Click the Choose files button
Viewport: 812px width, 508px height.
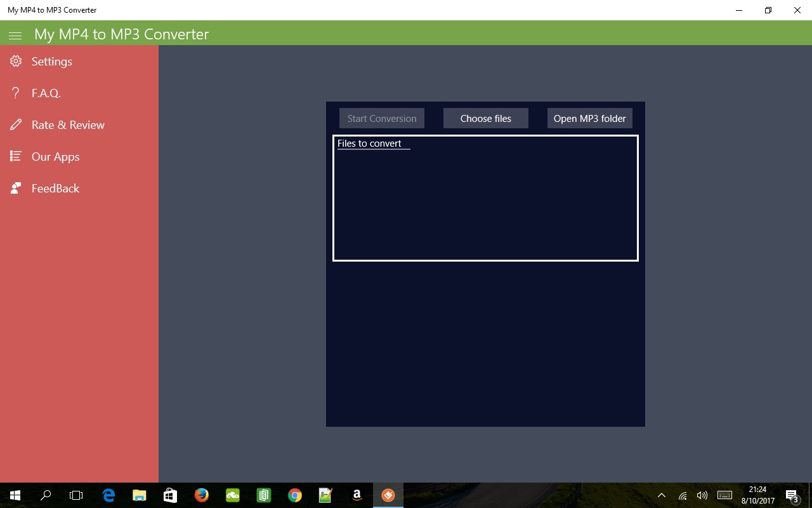coord(485,118)
